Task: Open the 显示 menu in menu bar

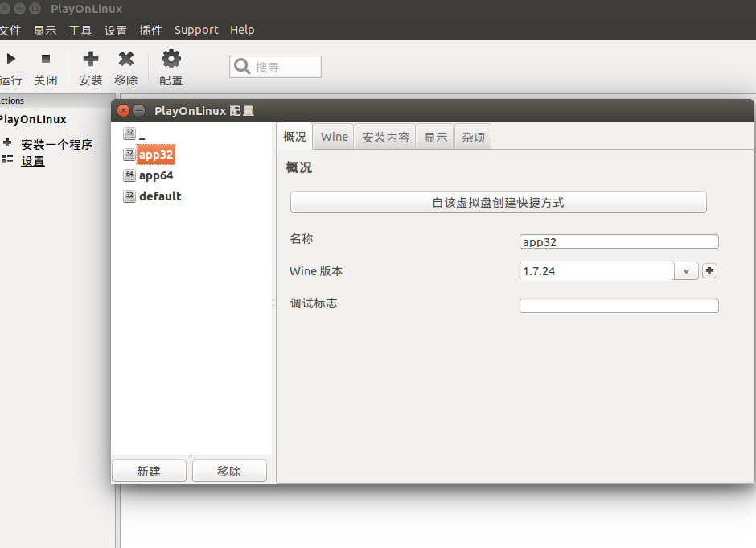Action: point(45,30)
